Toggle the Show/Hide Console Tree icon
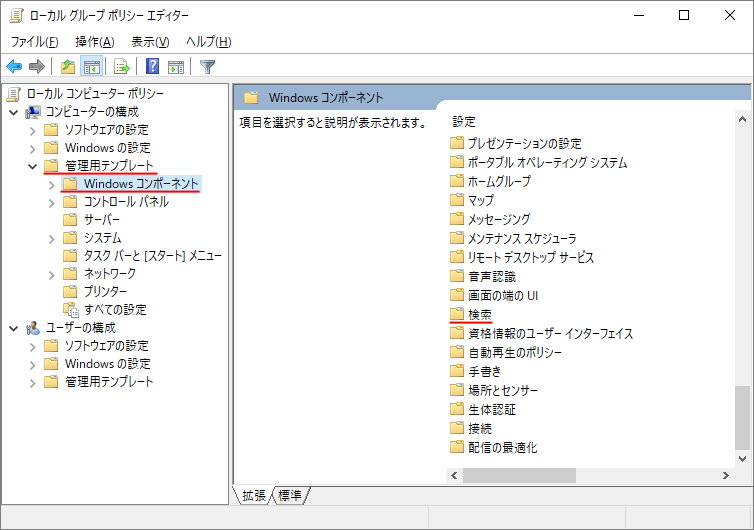Screen dimensions: 754x530 (x=91, y=66)
